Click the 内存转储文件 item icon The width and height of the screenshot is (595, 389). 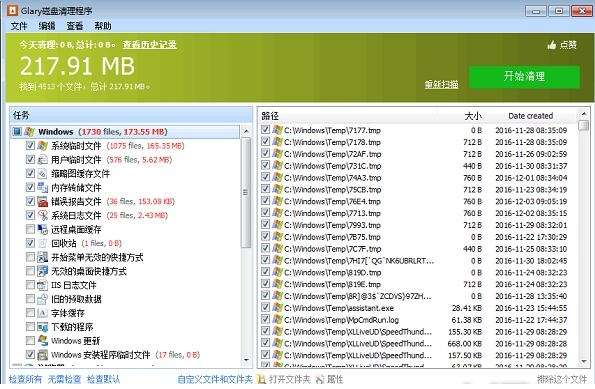tap(42, 187)
